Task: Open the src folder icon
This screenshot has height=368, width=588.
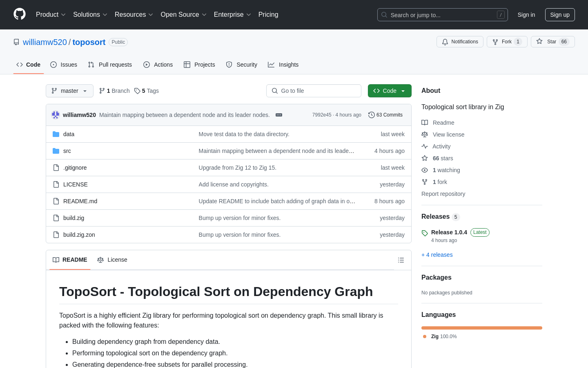Action: pyautogui.click(x=56, y=151)
